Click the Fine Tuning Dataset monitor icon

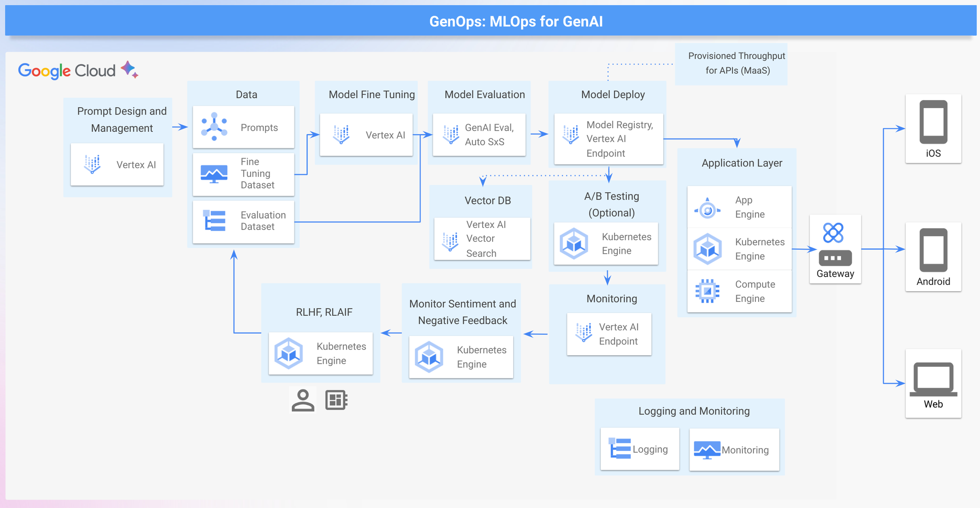point(214,174)
